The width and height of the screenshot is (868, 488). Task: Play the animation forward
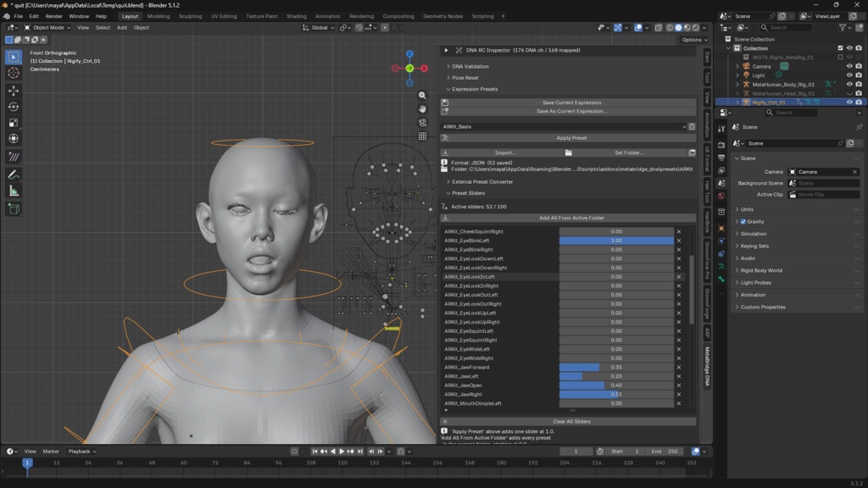342,452
